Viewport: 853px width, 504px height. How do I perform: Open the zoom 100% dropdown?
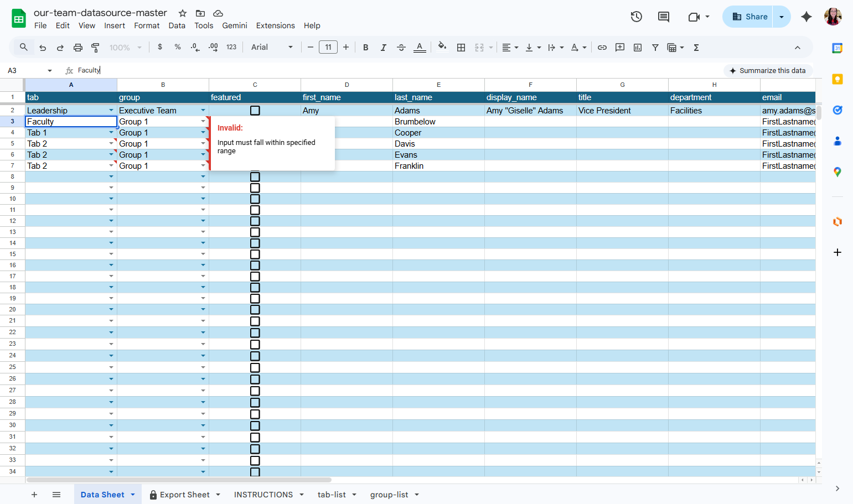point(125,48)
